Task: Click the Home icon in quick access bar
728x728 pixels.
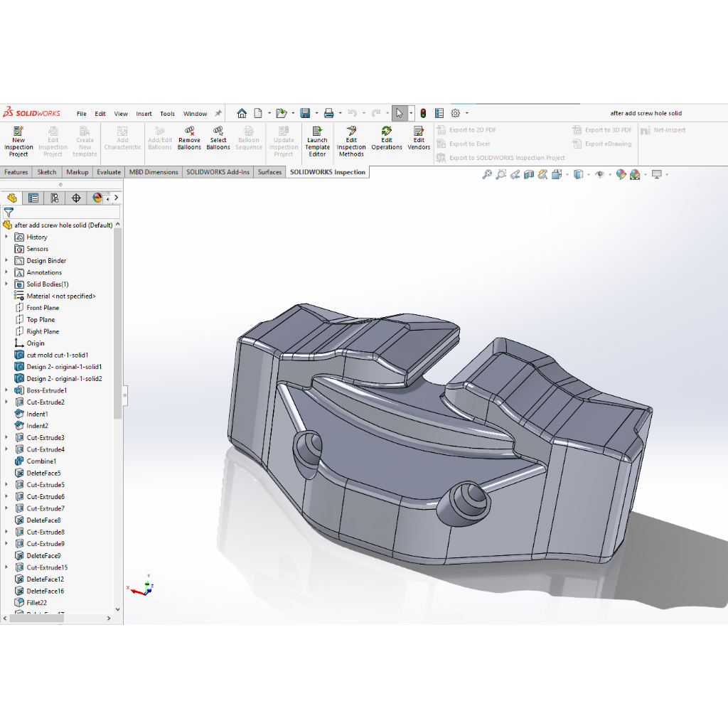Action: point(242,113)
